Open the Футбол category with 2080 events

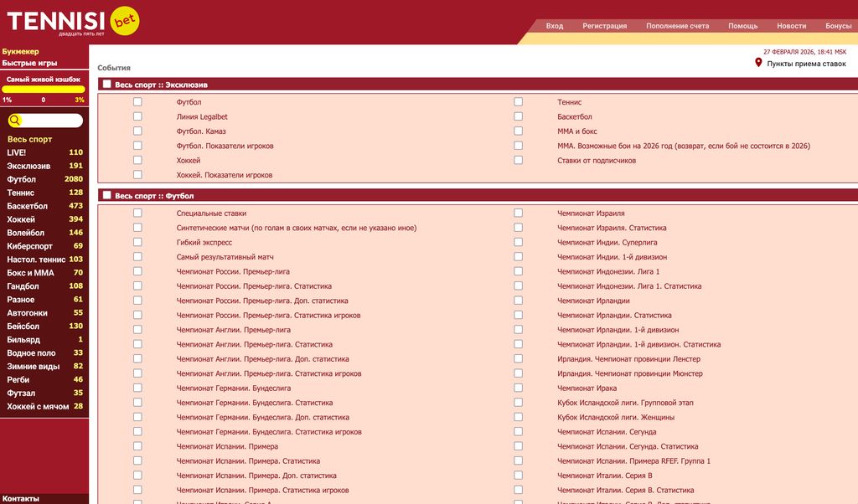pos(44,179)
